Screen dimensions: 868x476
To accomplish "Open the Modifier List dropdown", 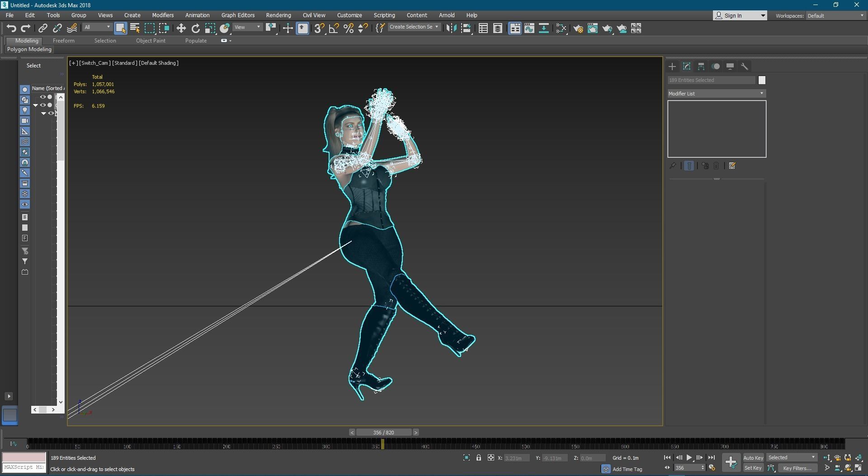I will [x=717, y=94].
